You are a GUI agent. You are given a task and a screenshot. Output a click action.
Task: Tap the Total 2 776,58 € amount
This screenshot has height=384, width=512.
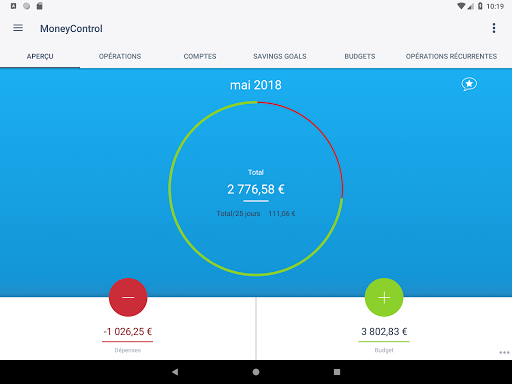(x=256, y=189)
